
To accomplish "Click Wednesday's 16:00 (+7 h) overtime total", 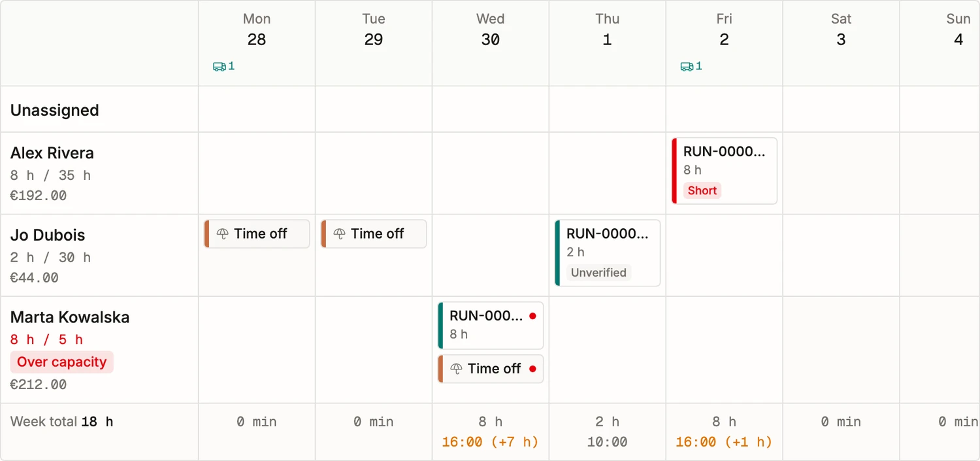I will click(491, 442).
